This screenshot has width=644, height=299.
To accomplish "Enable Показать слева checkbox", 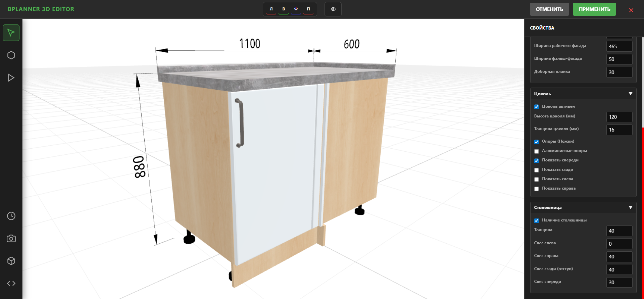I will 537,179.
